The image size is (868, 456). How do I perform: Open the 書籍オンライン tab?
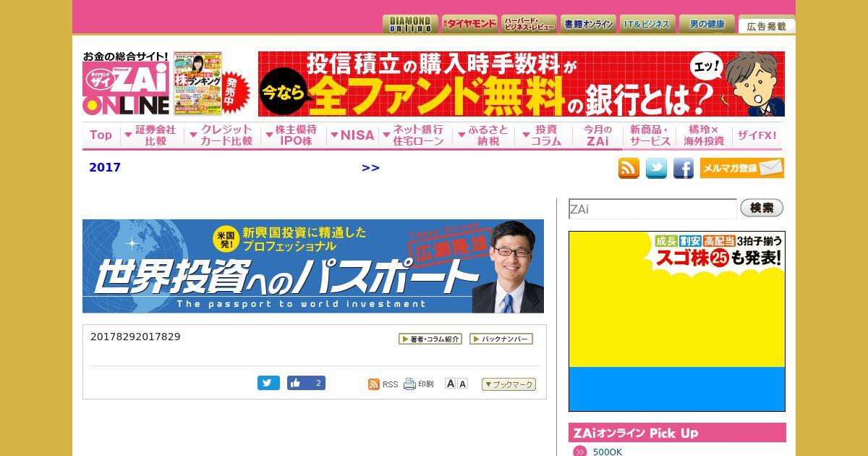[x=588, y=24]
